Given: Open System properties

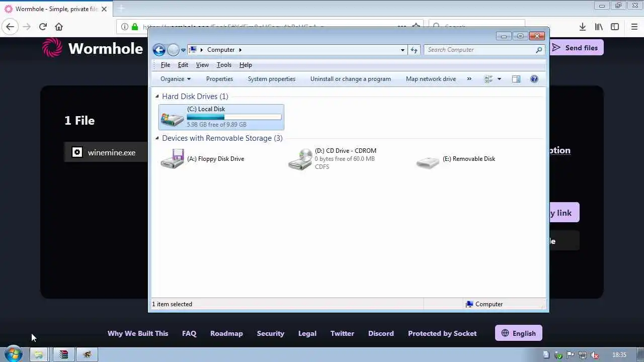Looking at the screenshot, I should (272, 79).
